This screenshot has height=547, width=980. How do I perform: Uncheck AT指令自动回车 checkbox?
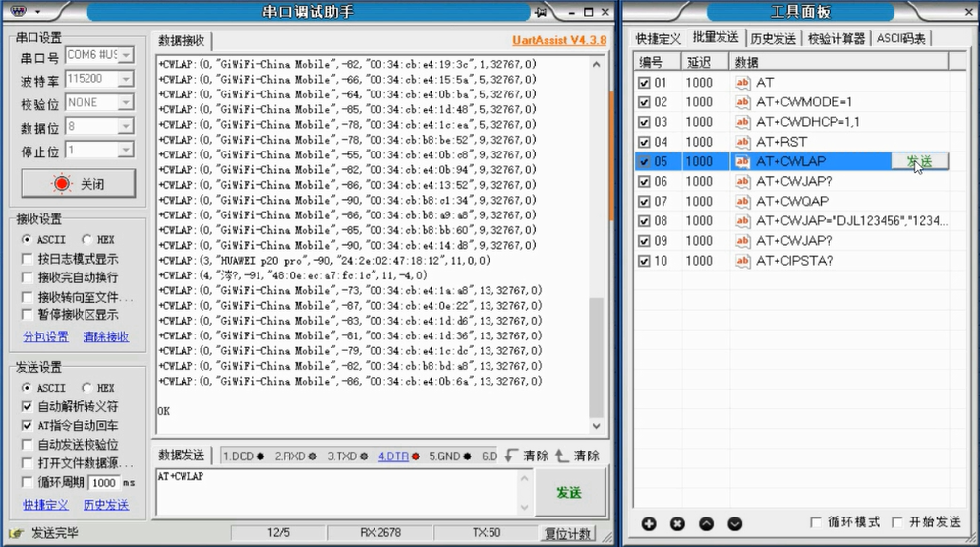click(27, 426)
